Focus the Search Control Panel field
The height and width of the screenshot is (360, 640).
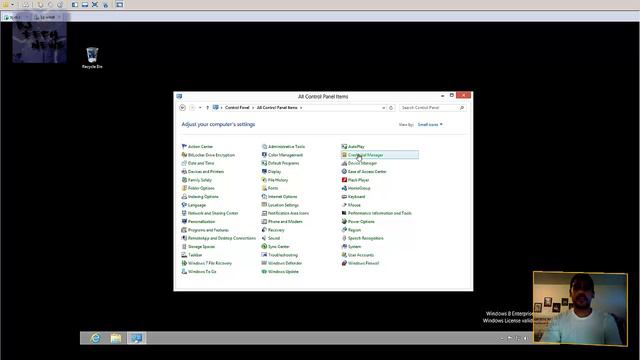(x=432, y=108)
